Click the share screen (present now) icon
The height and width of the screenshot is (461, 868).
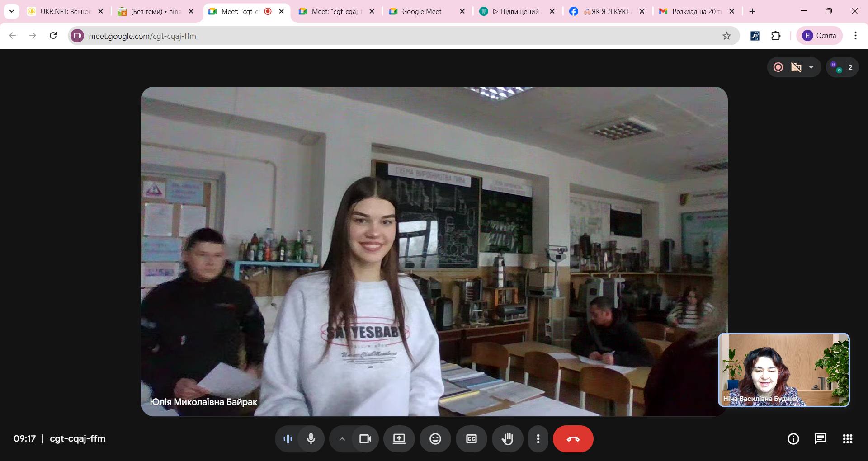(399, 439)
